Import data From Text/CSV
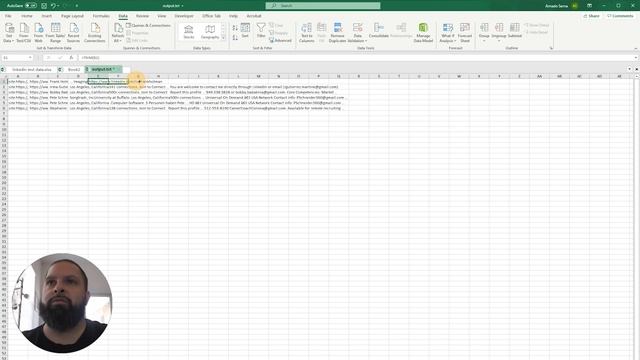Viewport: 640px width, 360px height. tap(24, 33)
